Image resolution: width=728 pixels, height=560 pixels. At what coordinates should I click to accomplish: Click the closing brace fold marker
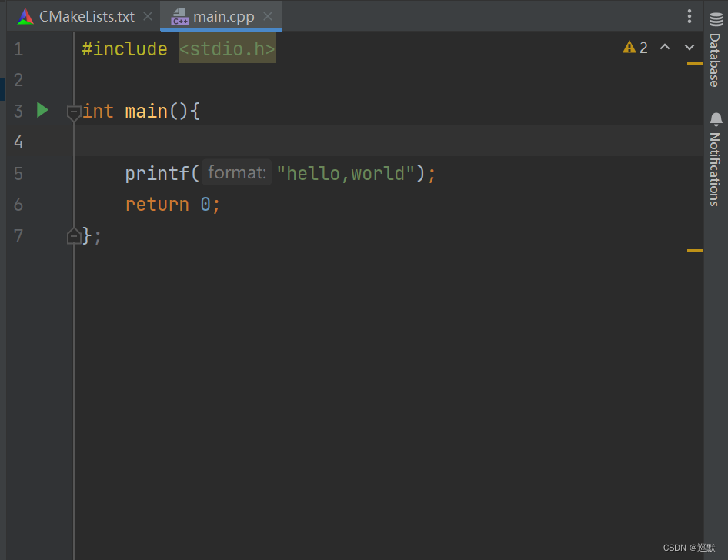(x=74, y=236)
